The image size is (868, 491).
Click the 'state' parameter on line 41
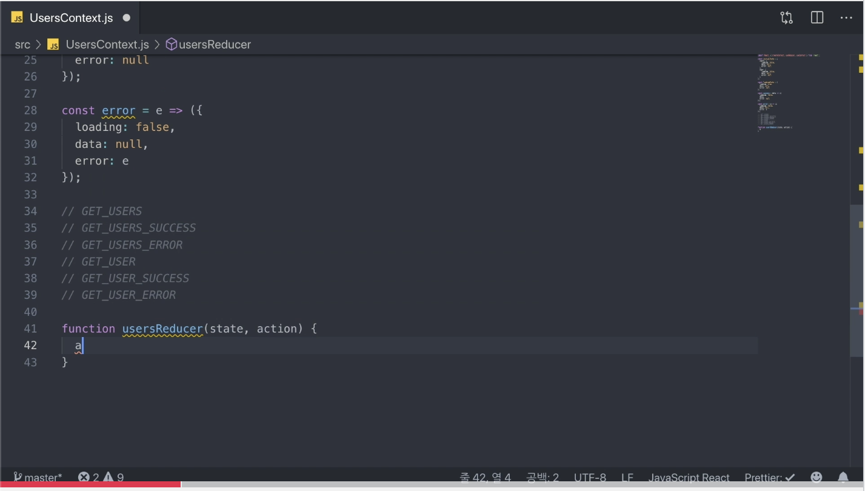click(226, 329)
